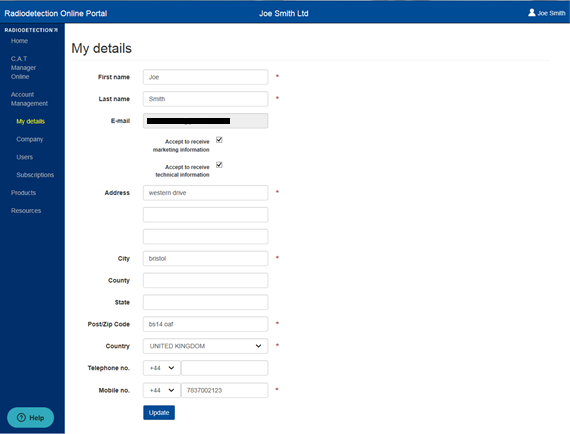Select Company in the sidebar
570x434 pixels.
pyautogui.click(x=29, y=139)
